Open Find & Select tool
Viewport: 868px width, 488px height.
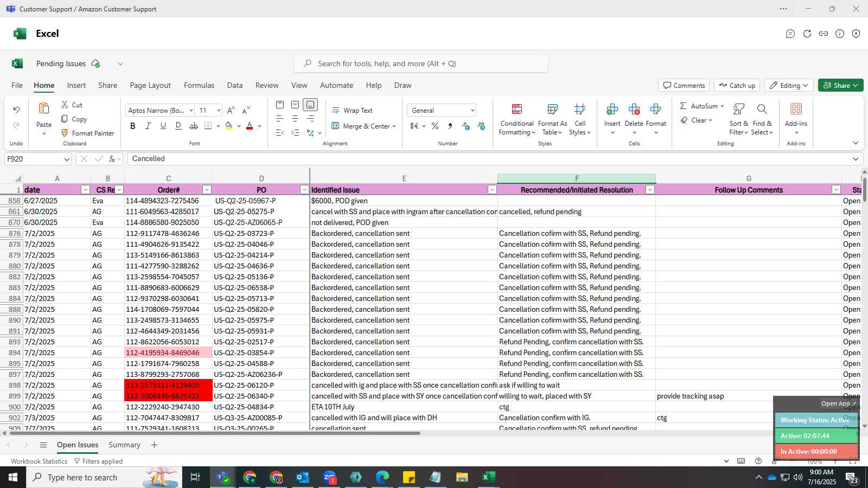point(762,119)
